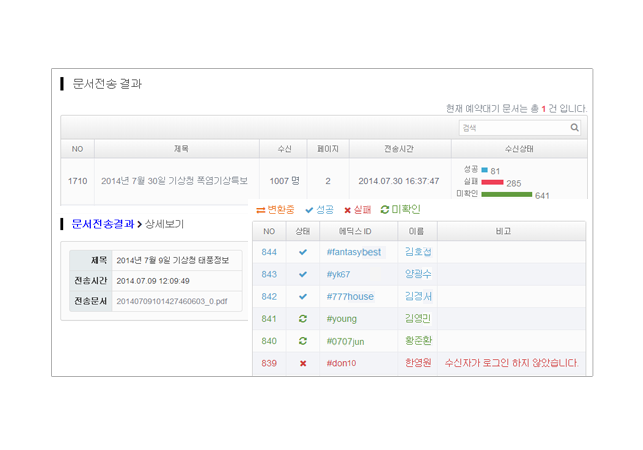
Task: Click unconfirmed refresh icon in row 840
Action: [303, 341]
